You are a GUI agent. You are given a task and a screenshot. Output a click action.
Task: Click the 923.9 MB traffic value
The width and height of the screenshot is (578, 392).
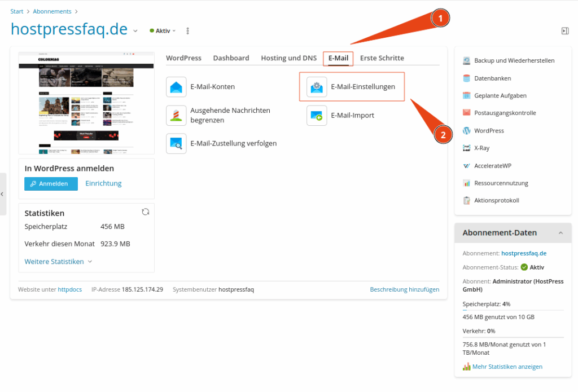pos(115,244)
